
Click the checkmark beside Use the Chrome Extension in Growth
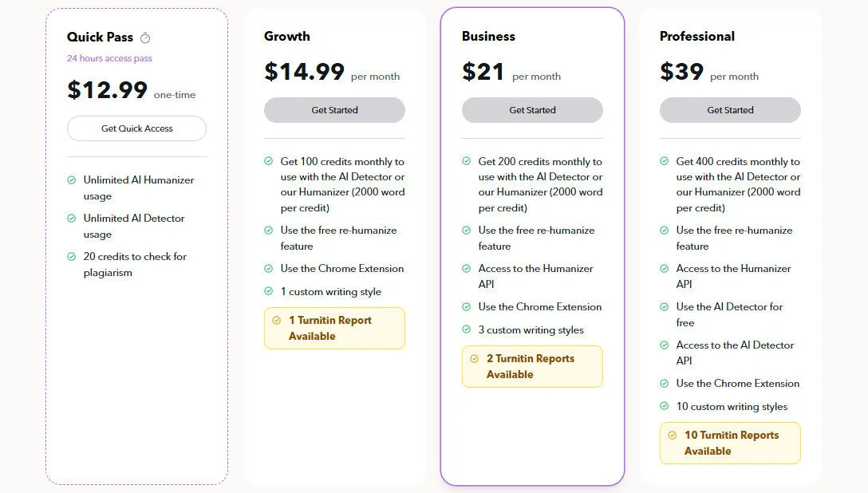click(x=267, y=269)
